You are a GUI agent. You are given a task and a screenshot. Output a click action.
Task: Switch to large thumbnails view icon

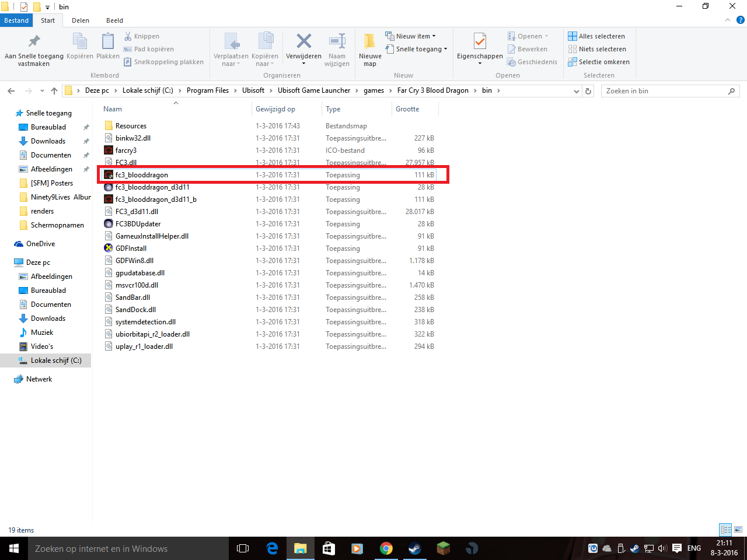point(738,530)
